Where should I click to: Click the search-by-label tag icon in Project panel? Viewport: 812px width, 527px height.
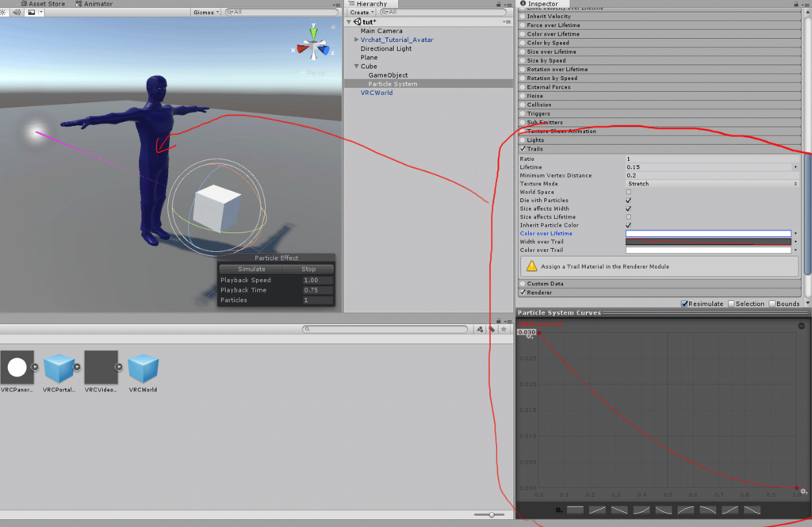[x=492, y=329]
